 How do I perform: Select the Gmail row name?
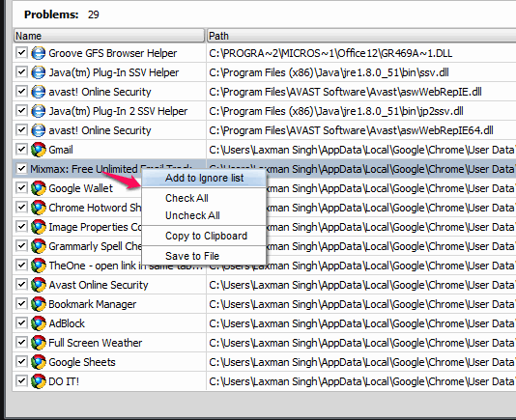(61, 150)
